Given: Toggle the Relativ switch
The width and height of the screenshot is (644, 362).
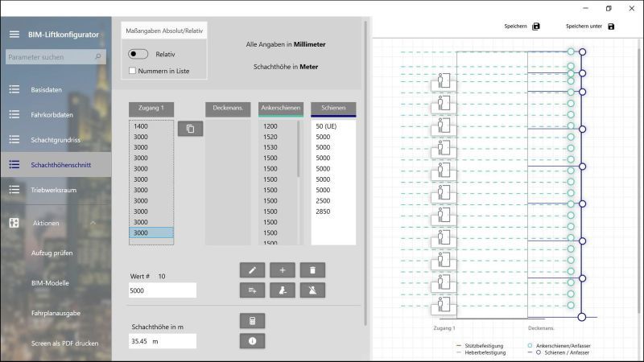Looking at the screenshot, I should click(x=138, y=54).
